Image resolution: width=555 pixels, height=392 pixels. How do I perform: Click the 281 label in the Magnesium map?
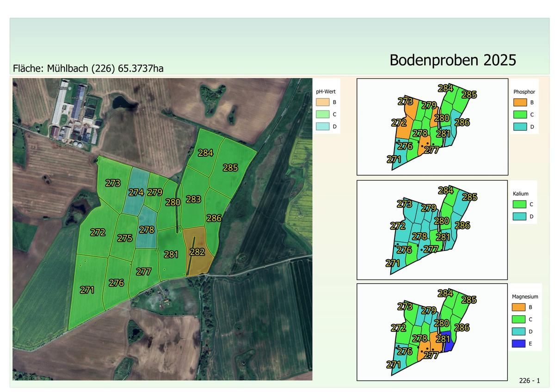[x=443, y=340]
